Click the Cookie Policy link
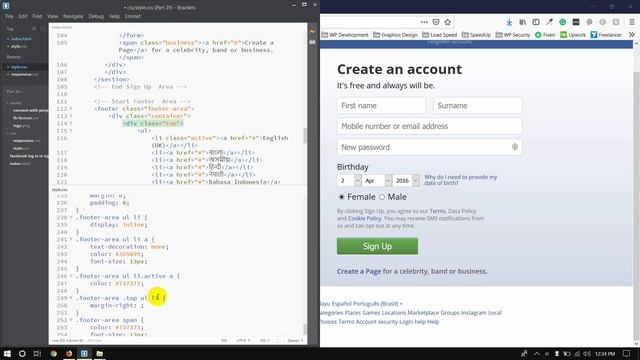This screenshot has width=640, height=360. [x=364, y=218]
